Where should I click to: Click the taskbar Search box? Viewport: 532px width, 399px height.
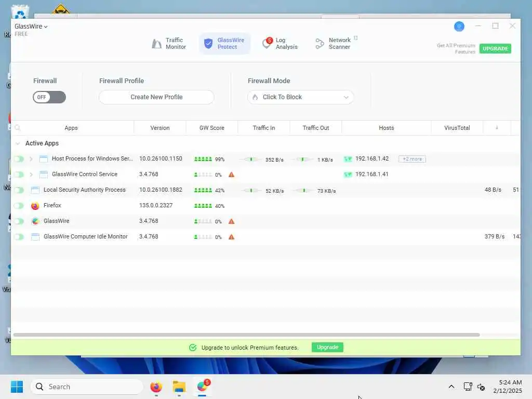pyautogui.click(x=87, y=387)
